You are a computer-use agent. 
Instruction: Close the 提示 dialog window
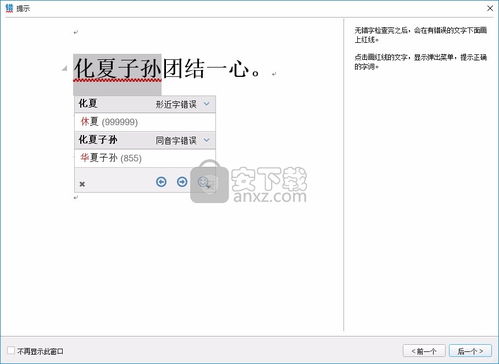click(490, 8)
